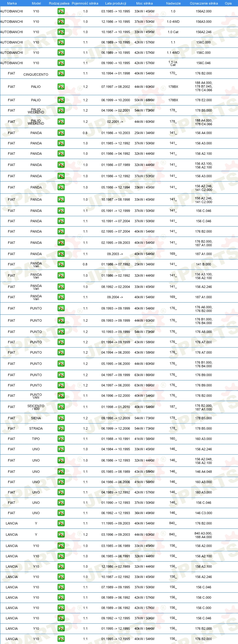Viewport: 238px width, 644px height.
Task: Click the engine code 176 A8.000
Action: point(204,332)
